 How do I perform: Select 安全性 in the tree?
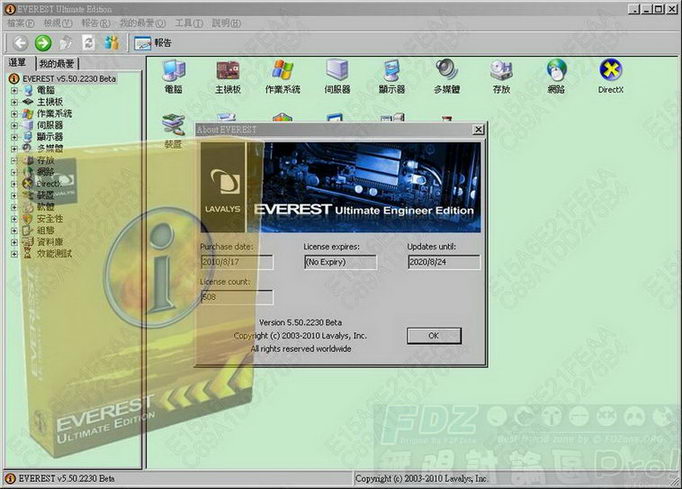click(49, 218)
